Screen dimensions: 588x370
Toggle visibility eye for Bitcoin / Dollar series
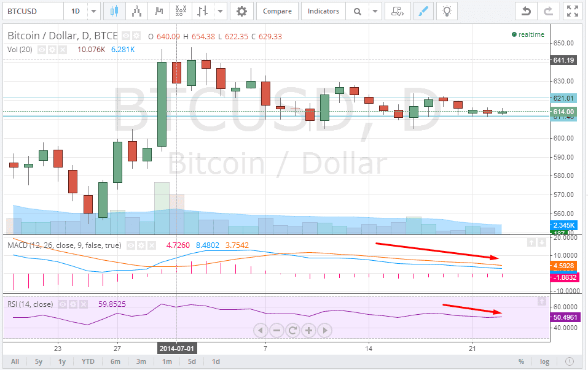pos(127,36)
